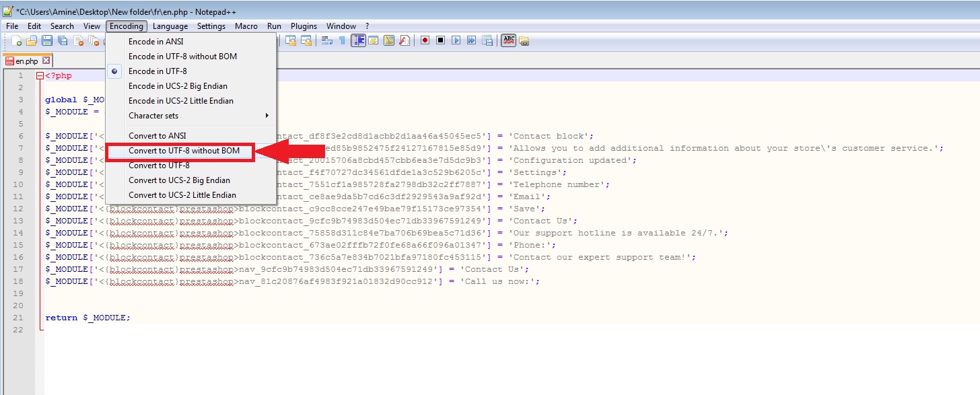This screenshot has width=980, height=395.
Task: Open the Edit menu
Action: point(34,26)
